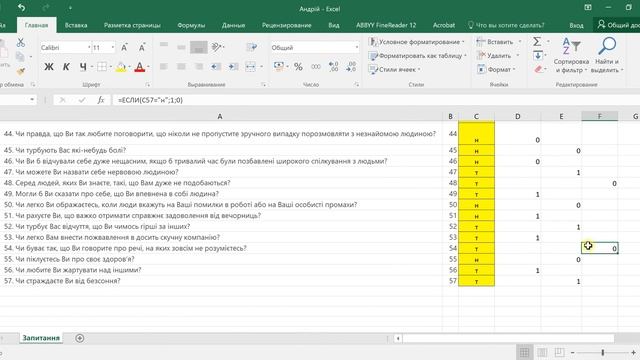
Task: Open fill color dropdown arrow
Action: coord(129,67)
